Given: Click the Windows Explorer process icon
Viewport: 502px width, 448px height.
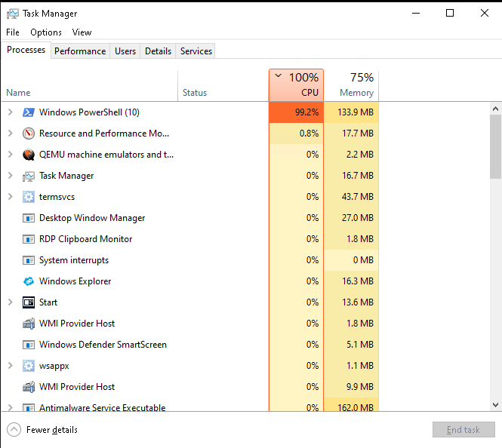Looking at the screenshot, I should tap(29, 281).
